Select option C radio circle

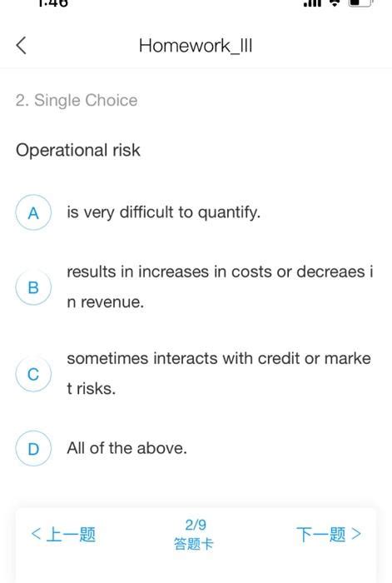pyautogui.click(x=33, y=374)
